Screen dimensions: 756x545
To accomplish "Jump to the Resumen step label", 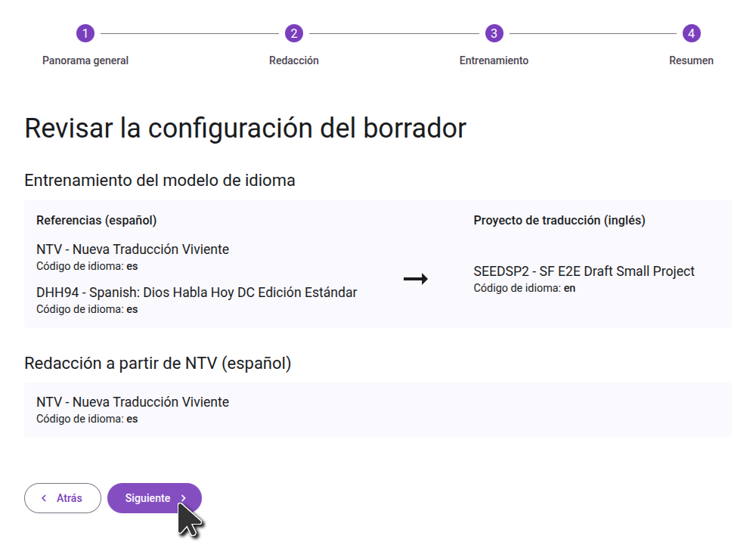I will tap(691, 60).
